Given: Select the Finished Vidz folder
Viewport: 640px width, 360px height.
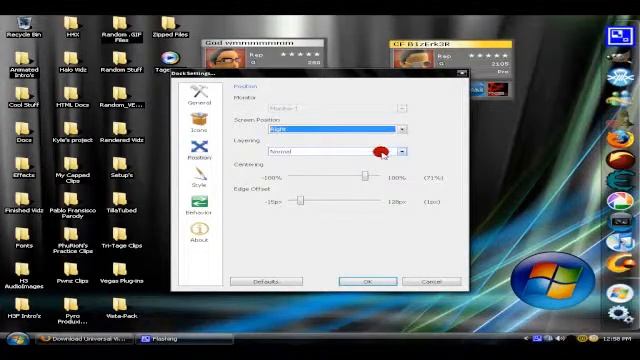Looking at the screenshot, I should (x=24, y=202).
